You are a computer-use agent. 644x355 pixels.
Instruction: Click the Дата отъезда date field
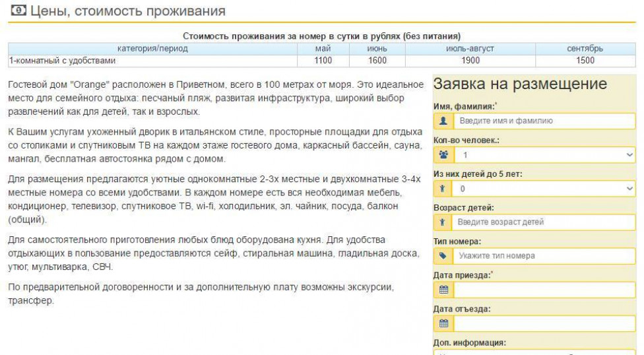pyautogui.click(x=544, y=323)
